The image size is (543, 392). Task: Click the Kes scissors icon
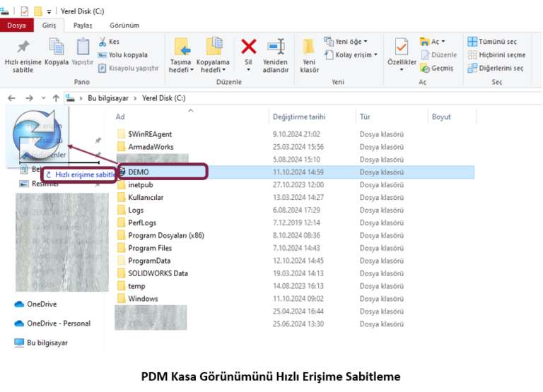point(103,42)
